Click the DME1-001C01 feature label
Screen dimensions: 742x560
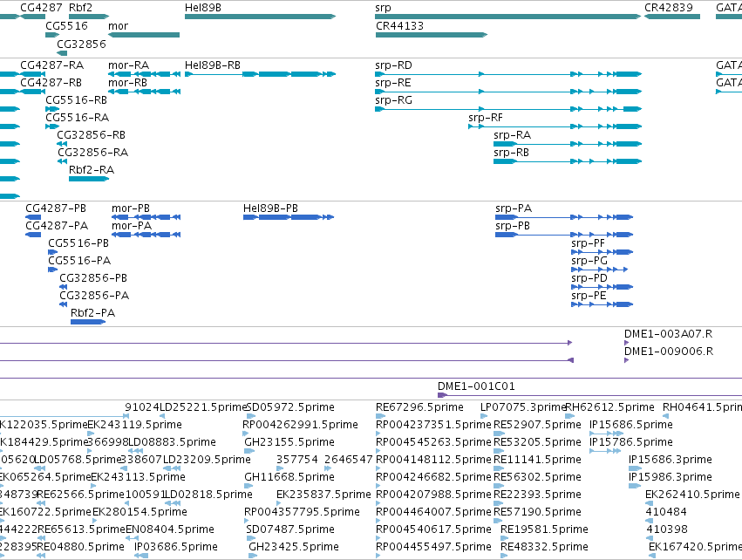pyautogui.click(x=476, y=386)
